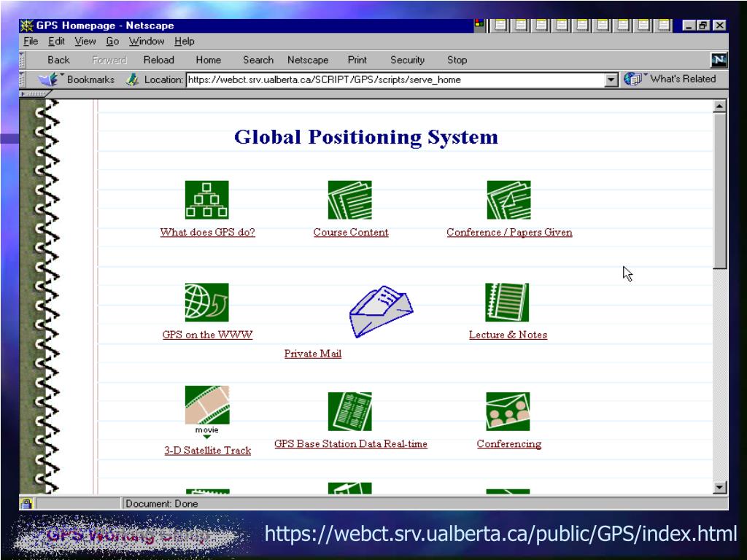This screenshot has height=560, width=747.
Task: Click the page proxy icon beside Location
Action: click(132, 79)
